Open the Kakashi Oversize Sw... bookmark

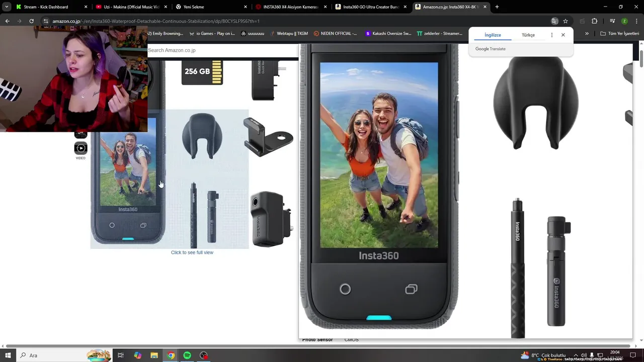pos(388,34)
